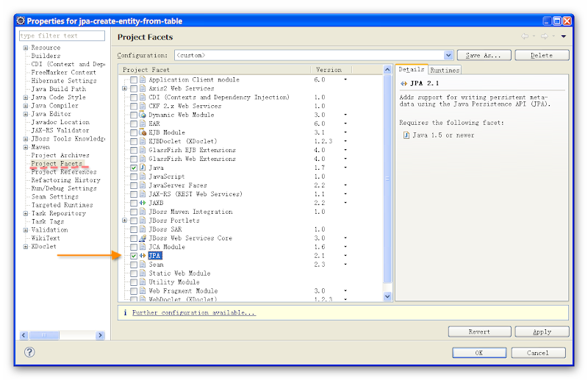Click the JPA 2.1 icon in Details pane
The height and width of the screenshot is (380, 588).
click(404, 83)
